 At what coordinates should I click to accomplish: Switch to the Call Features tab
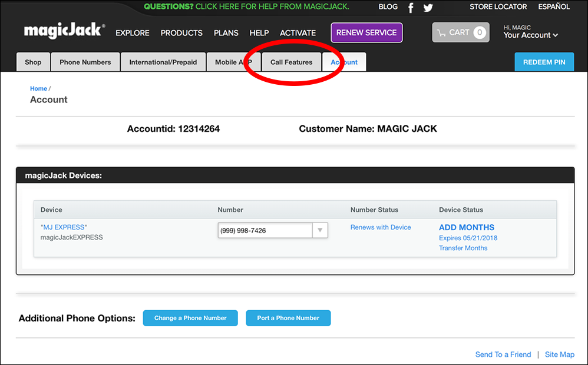click(290, 61)
